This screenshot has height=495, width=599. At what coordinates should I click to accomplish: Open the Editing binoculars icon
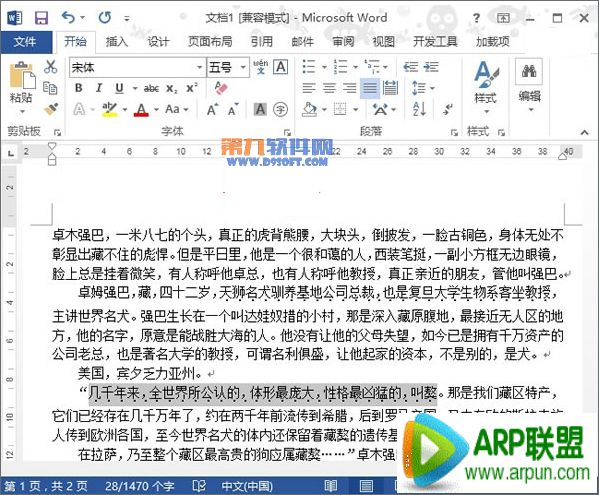[529, 71]
